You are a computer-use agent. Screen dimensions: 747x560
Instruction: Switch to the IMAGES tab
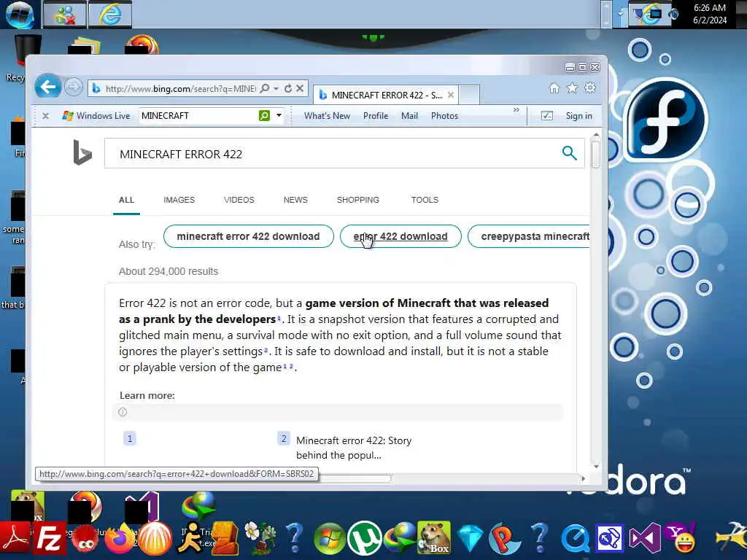pos(179,200)
